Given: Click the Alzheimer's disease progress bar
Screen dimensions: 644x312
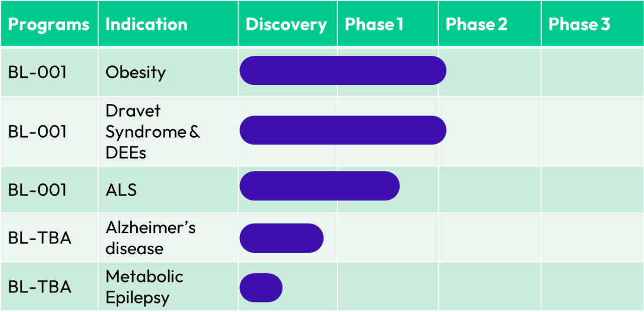Looking at the screenshot, I should pos(281,238).
